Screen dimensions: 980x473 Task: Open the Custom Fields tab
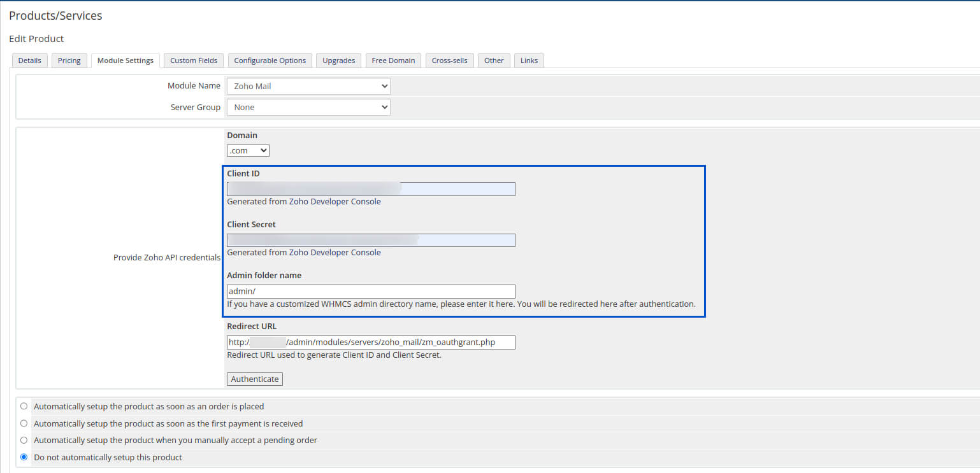click(194, 60)
